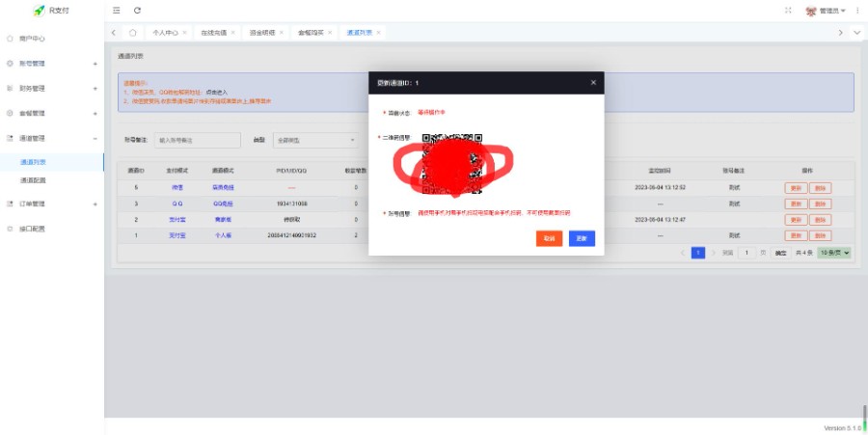Click the 1934131088 cell
The height and width of the screenshot is (435, 868).
(x=291, y=204)
